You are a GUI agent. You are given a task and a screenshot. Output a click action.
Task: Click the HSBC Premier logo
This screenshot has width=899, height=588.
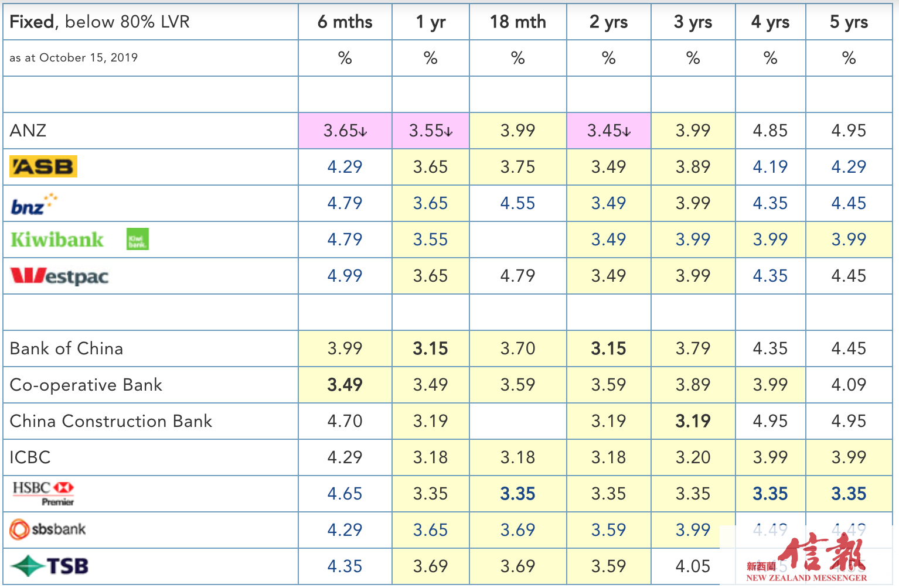[43, 494]
